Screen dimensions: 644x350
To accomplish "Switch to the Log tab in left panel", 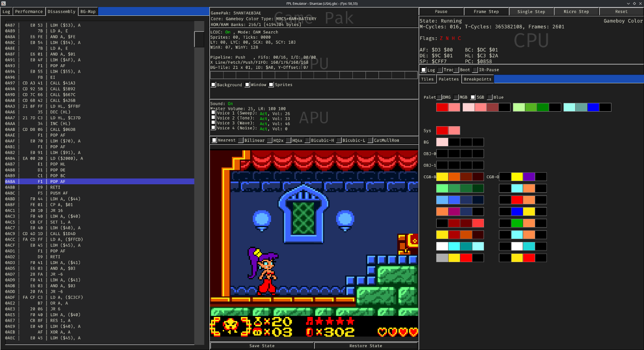I will pos(7,11).
